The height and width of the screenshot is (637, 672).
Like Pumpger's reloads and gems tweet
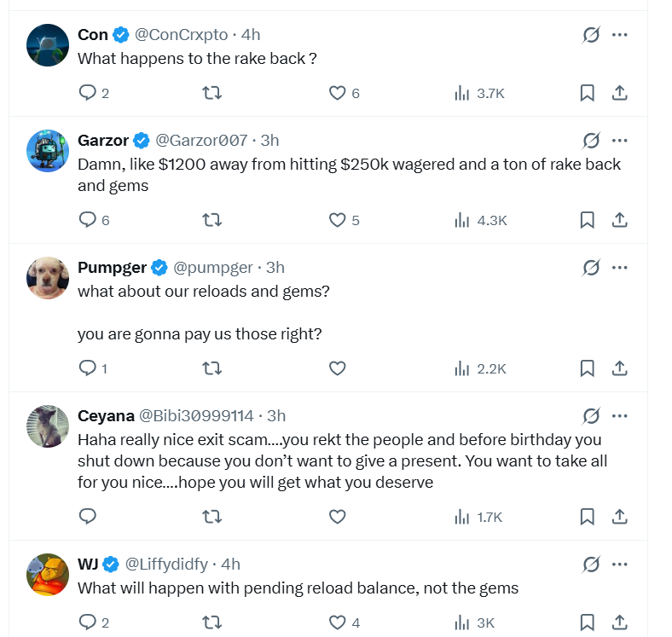pos(337,368)
